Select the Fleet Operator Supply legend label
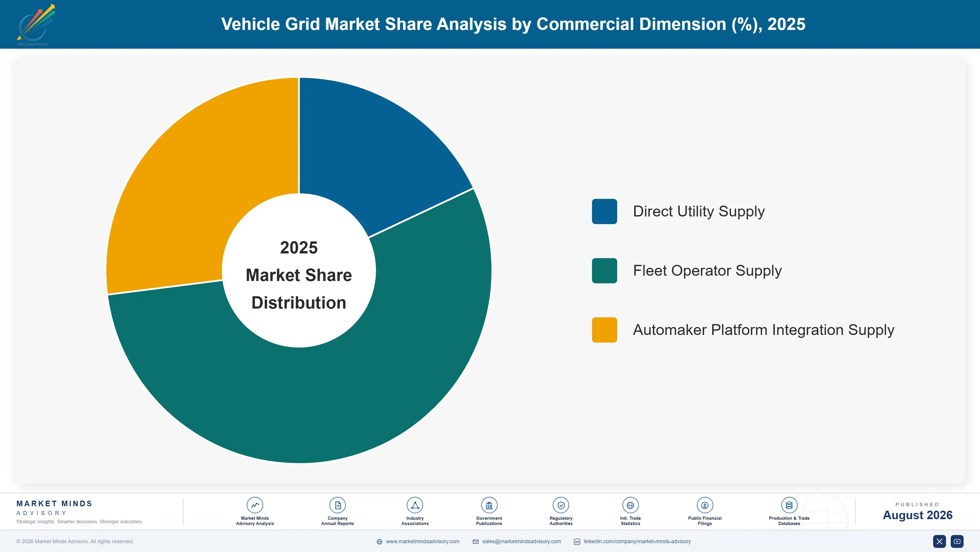This screenshot has width=980, height=552. coord(707,271)
